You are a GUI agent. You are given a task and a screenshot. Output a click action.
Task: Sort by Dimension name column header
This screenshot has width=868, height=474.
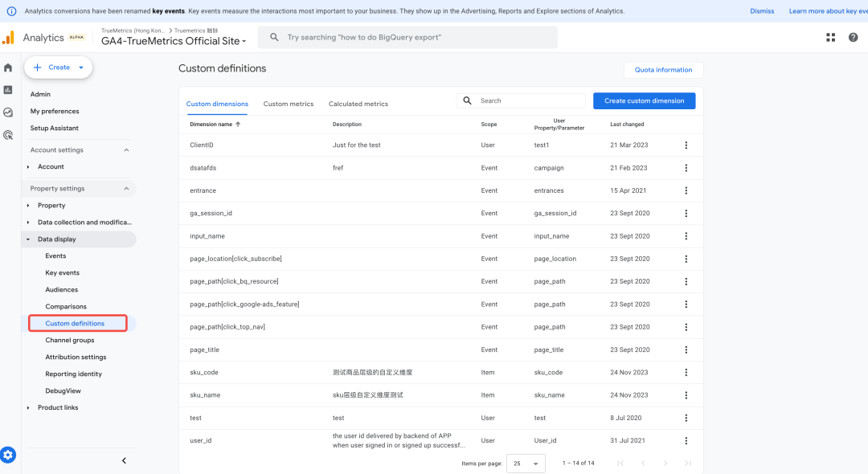(215, 125)
